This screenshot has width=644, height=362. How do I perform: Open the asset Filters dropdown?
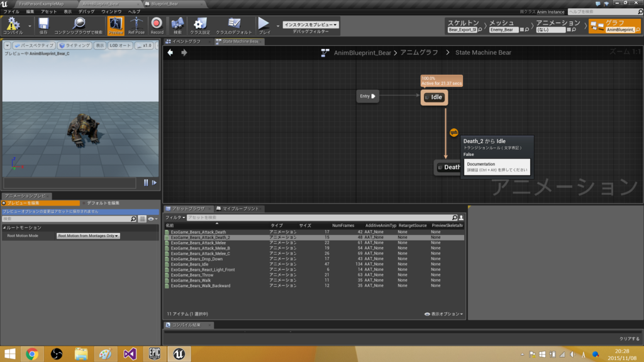click(x=175, y=217)
